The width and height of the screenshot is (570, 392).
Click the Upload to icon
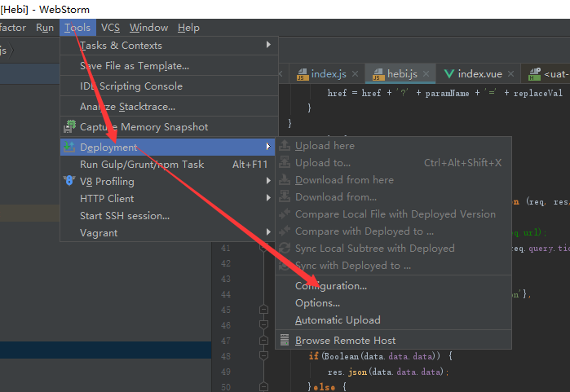click(285, 162)
